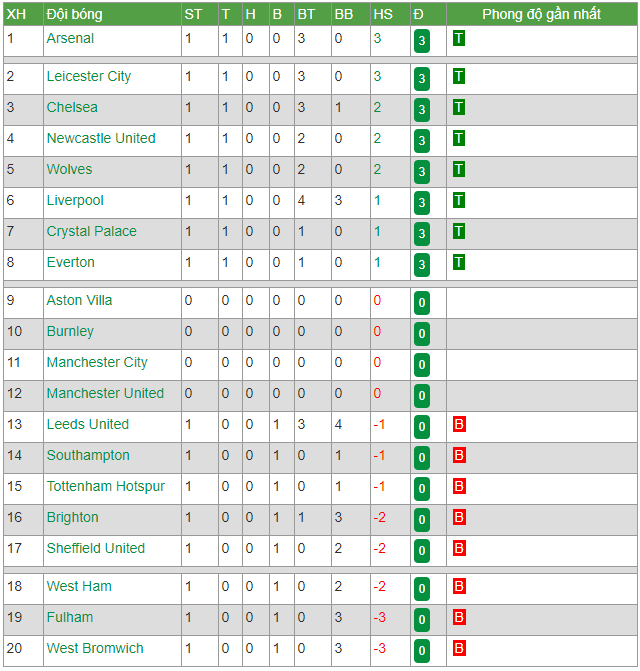Image resolution: width=640 pixels, height=671 pixels.
Task: Open the Crystal Palace team link
Action: pyautogui.click(x=92, y=232)
